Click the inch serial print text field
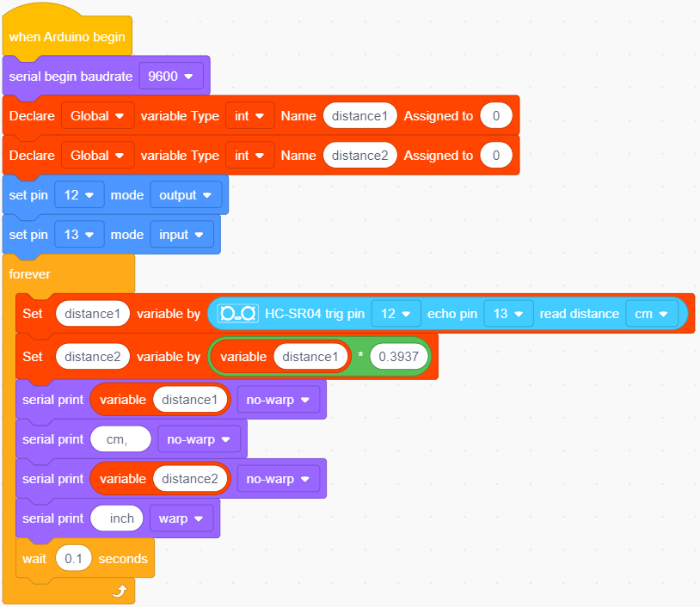 117,518
